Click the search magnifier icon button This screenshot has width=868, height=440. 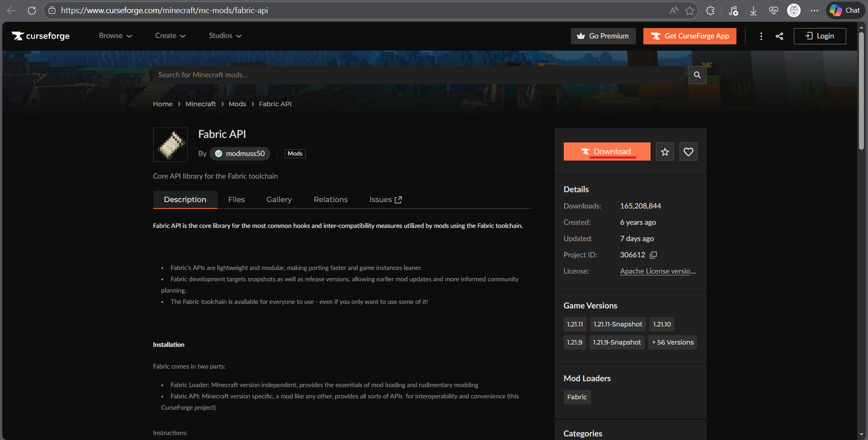coord(697,75)
